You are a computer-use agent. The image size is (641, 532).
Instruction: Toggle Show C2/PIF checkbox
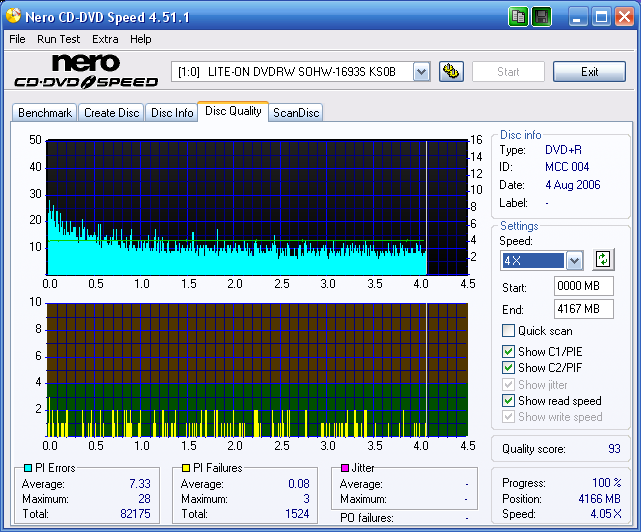[x=508, y=367]
